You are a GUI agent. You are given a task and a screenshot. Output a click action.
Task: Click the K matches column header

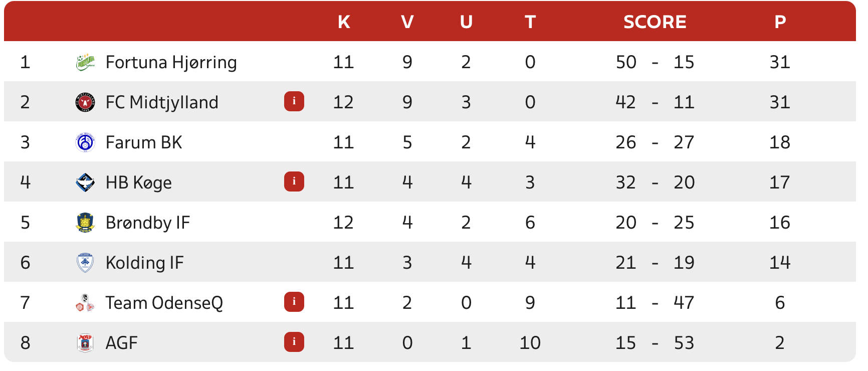[344, 22]
